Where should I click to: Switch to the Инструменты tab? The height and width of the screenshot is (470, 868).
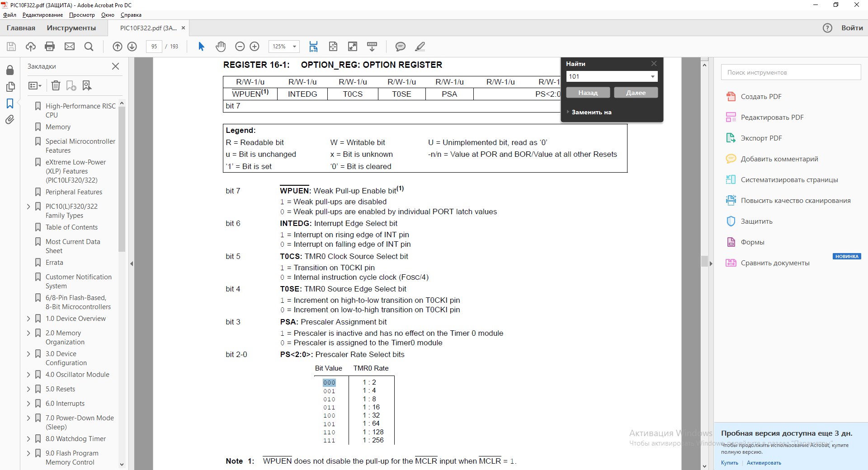(71, 28)
